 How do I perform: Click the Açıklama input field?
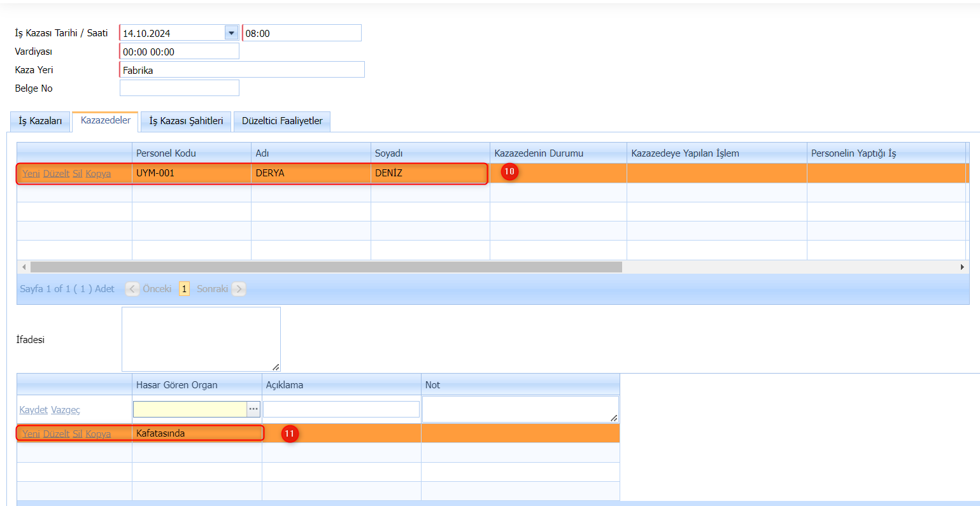click(x=341, y=409)
